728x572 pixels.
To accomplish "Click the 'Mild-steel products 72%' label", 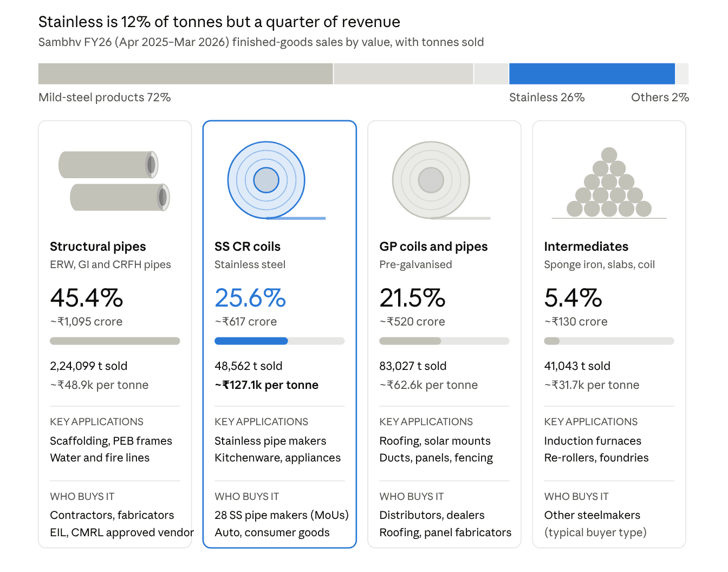I will pos(105,97).
